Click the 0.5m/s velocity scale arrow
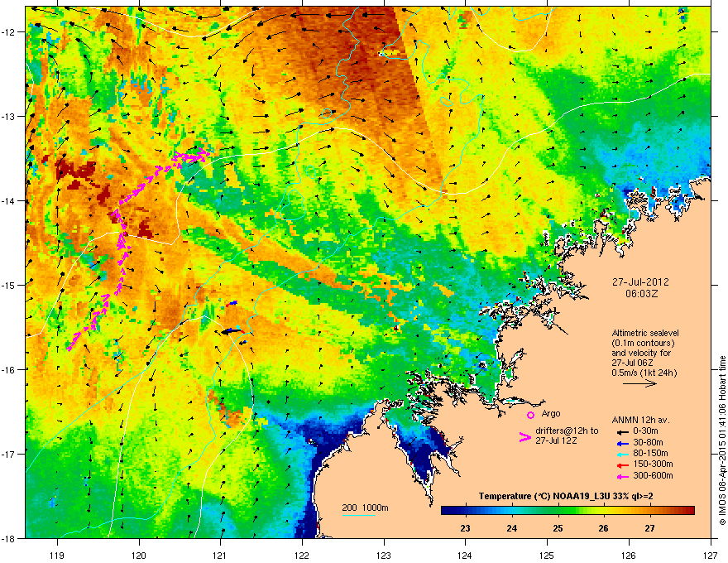728x563 pixels. click(x=639, y=383)
